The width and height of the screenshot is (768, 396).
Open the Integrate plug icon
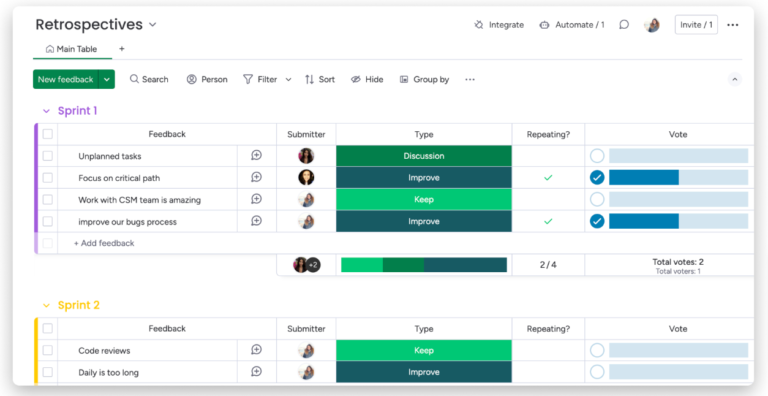coord(479,25)
